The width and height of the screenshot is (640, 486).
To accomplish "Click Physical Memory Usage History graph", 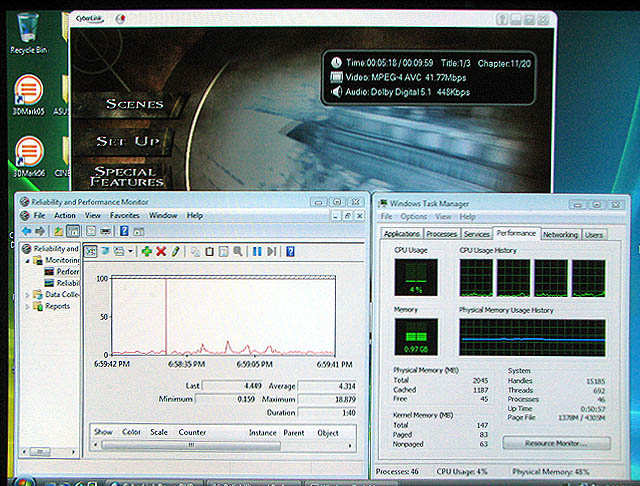I will [x=532, y=337].
